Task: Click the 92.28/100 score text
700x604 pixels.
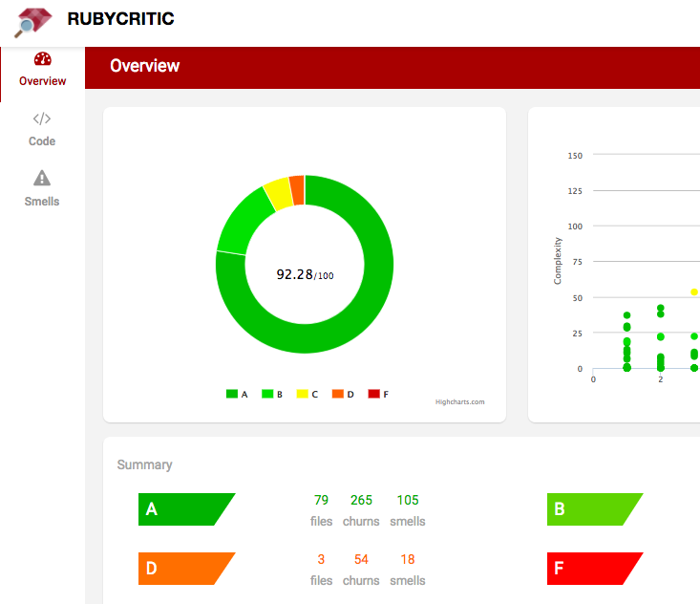Action: (x=305, y=274)
